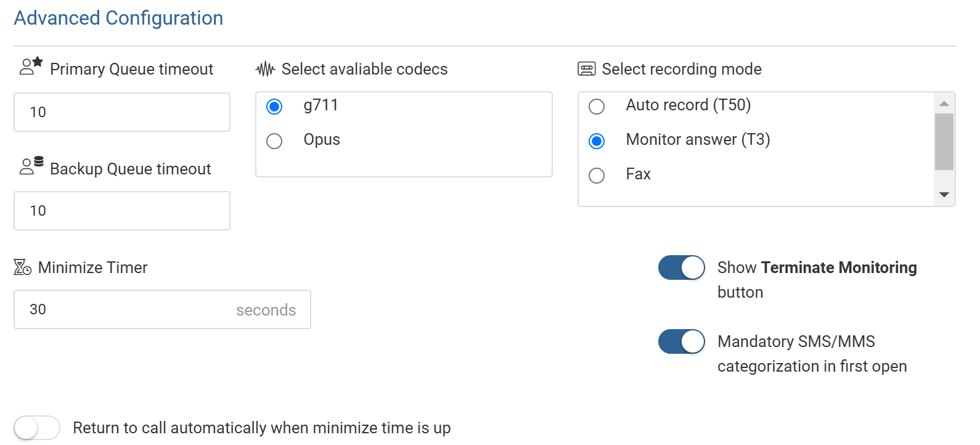Enable Return to call automatically toggle
Screen dimensions: 980x445
coord(37,428)
